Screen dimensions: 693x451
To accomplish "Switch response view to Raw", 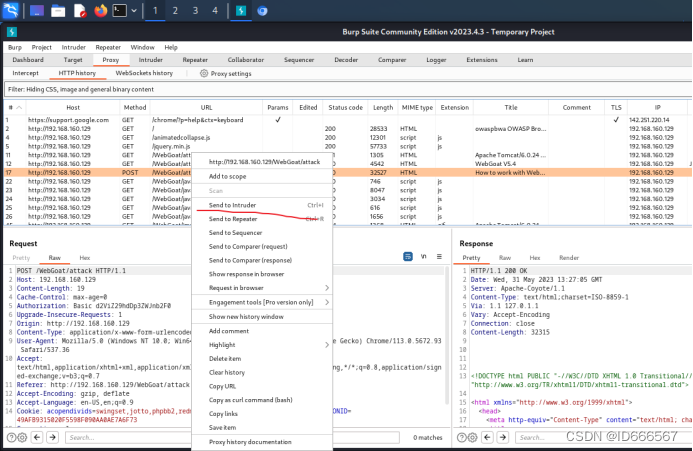I will pyautogui.click(x=505, y=258).
